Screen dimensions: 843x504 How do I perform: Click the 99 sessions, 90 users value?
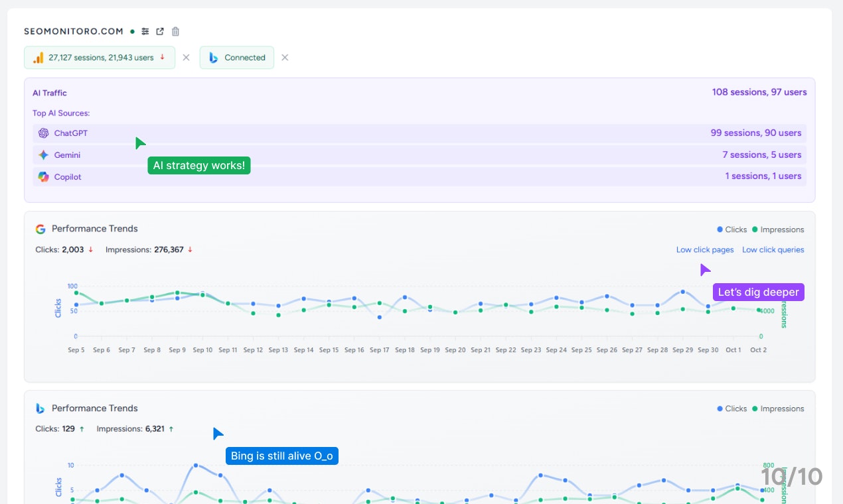756,133
